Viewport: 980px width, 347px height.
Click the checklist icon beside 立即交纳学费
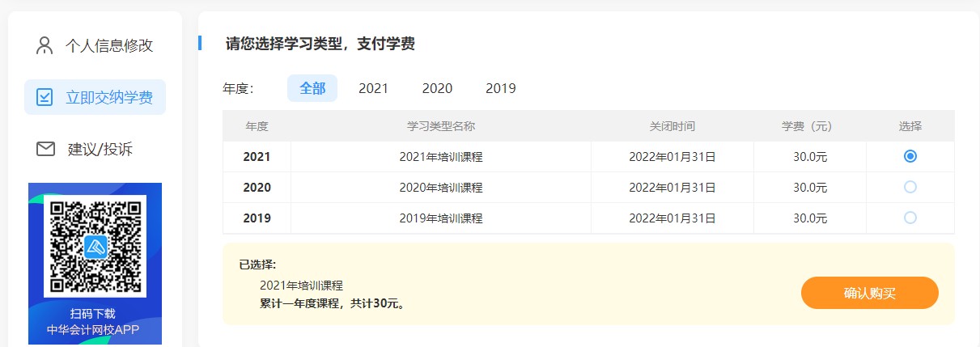click(45, 98)
